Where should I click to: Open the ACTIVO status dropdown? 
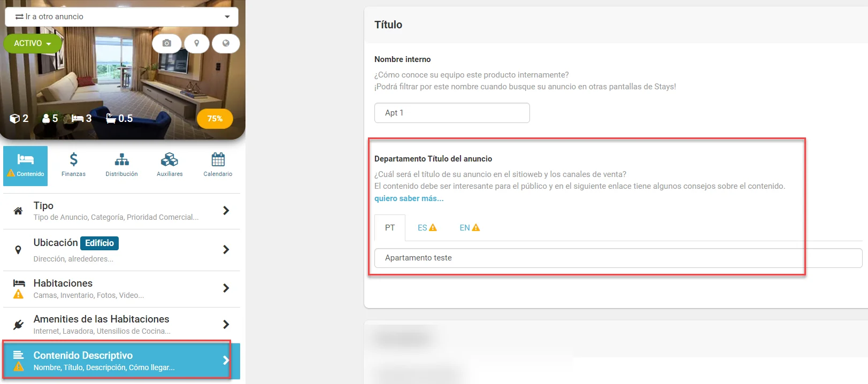[33, 43]
